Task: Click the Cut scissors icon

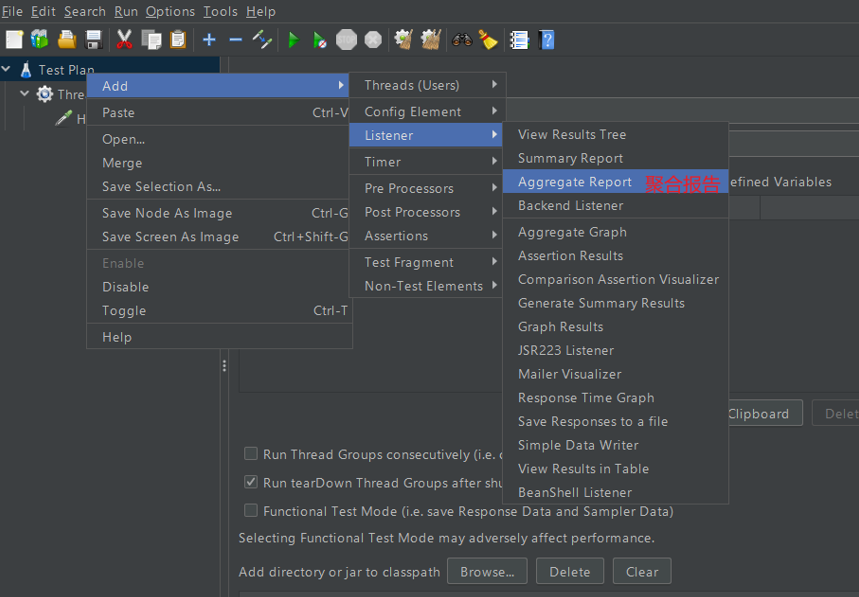Action: tap(124, 40)
